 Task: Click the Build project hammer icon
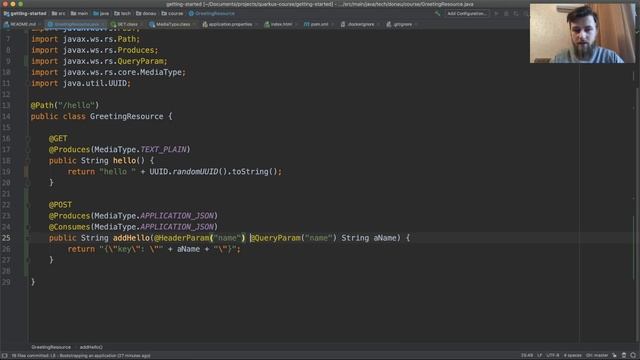(x=438, y=13)
